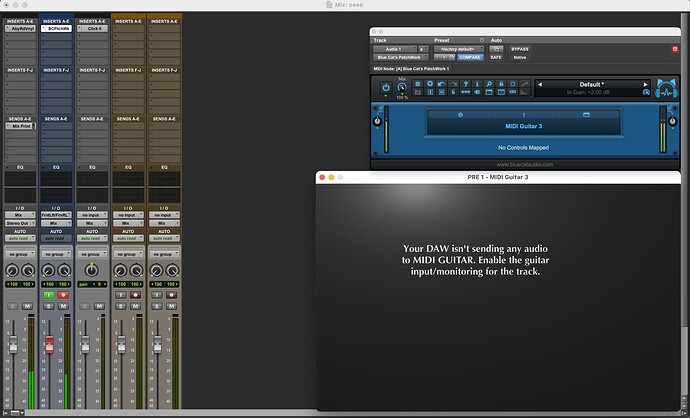Click the Mix Print send

pos(20,126)
